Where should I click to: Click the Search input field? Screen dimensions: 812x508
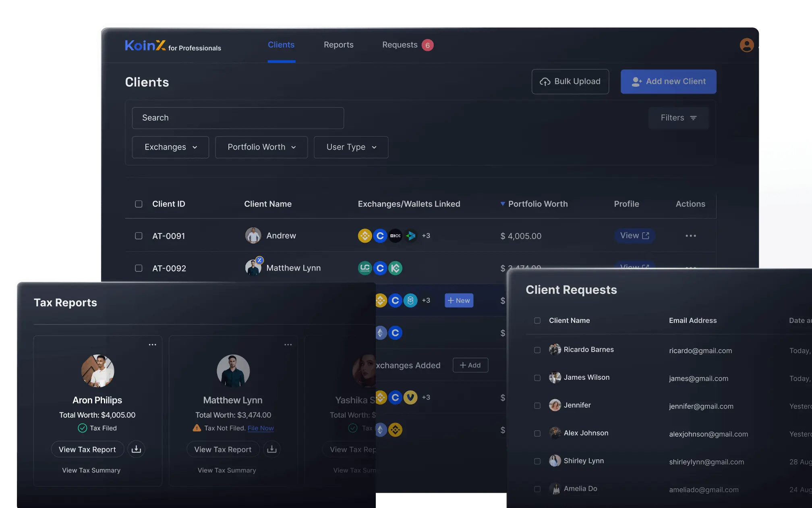click(x=238, y=118)
